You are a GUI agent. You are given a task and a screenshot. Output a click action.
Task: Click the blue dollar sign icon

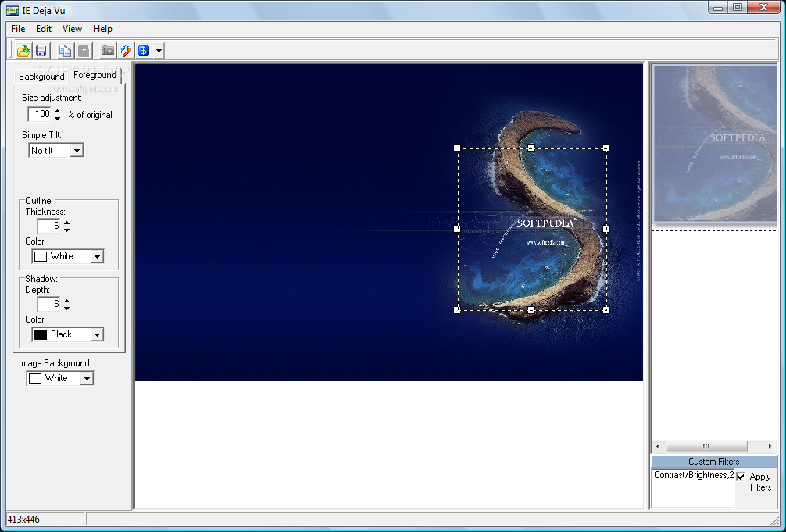pyautogui.click(x=144, y=51)
